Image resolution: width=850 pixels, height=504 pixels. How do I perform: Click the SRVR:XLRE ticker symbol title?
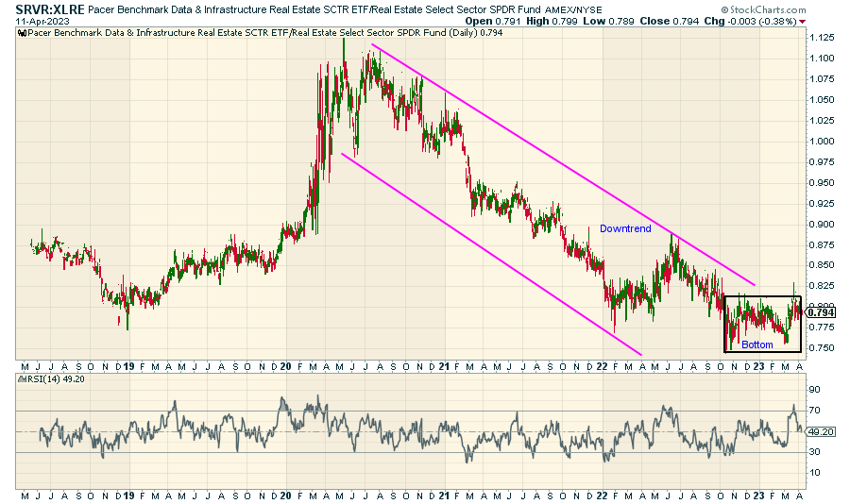coord(50,9)
